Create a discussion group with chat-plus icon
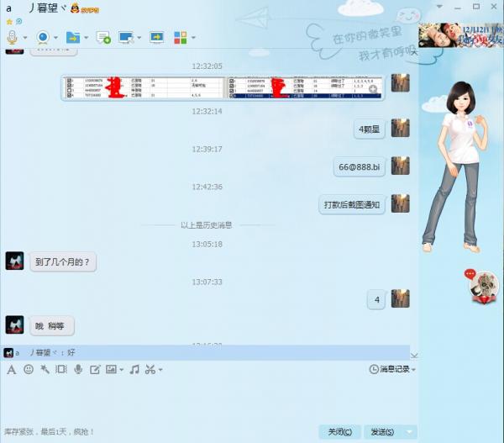The height and width of the screenshot is (443, 504). click(x=103, y=37)
